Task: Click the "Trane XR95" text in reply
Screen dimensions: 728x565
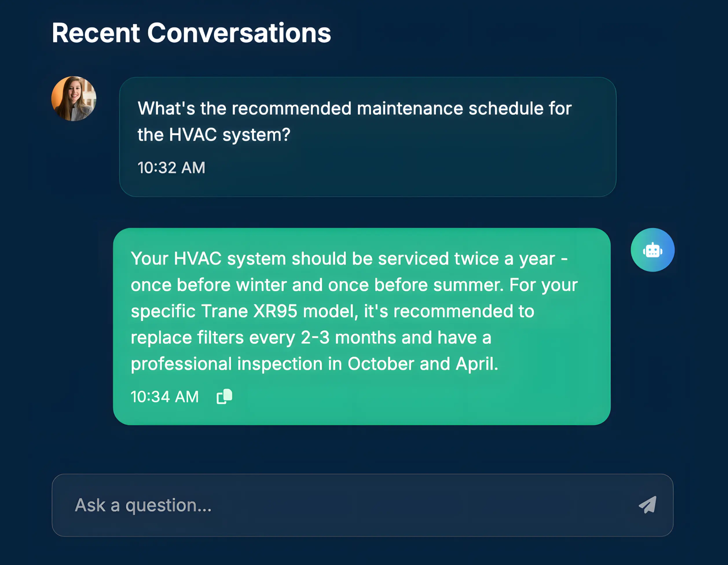Action: point(249,311)
